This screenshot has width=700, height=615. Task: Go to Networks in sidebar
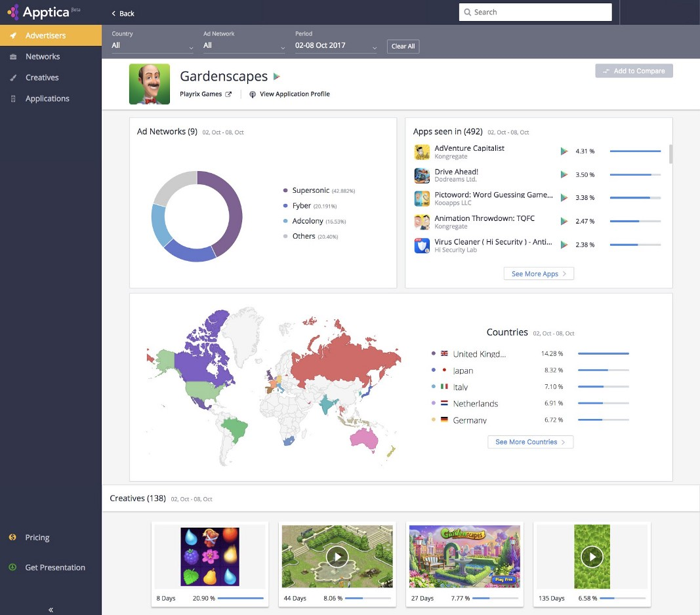pyautogui.click(x=43, y=57)
